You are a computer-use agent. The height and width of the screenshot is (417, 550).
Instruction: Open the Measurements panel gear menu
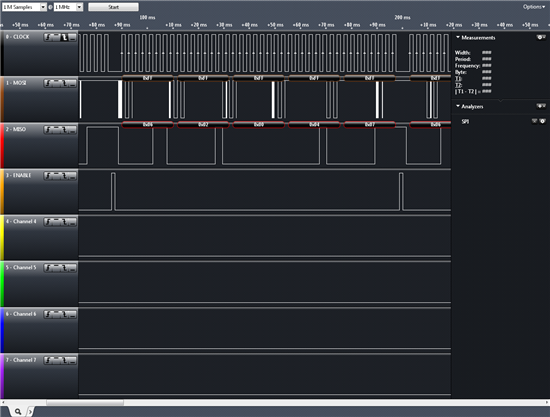[541, 37]
